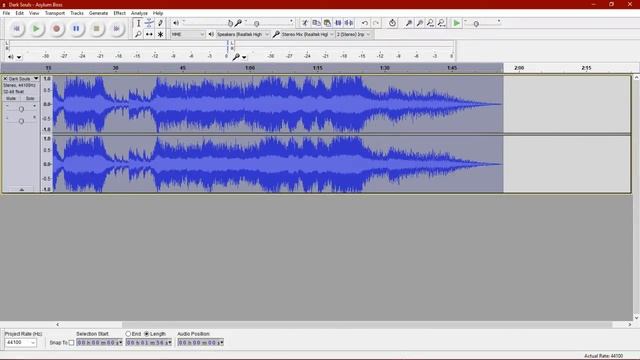
Task: Click the Zoom In magnifier icon
Action: pyautogui.click(x=408, y=23)
